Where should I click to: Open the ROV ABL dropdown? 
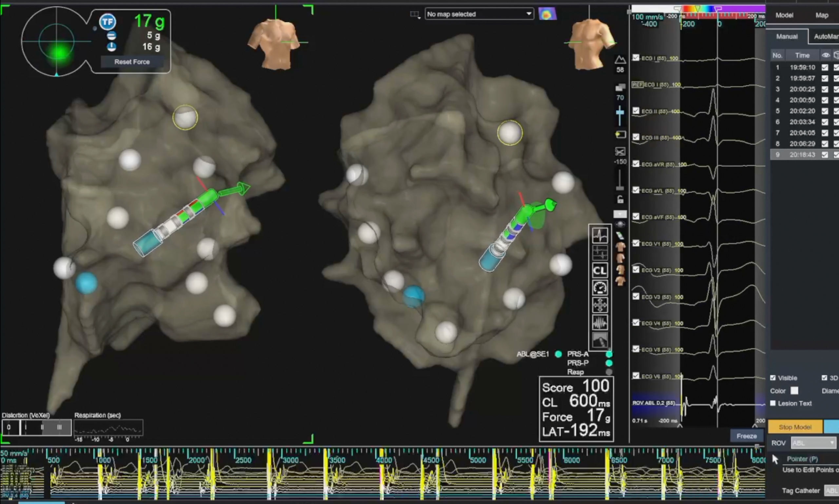point(813,443)
